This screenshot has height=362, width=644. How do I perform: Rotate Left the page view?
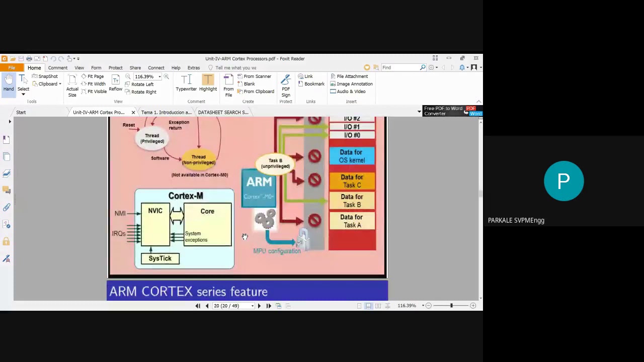click(139, 84)
